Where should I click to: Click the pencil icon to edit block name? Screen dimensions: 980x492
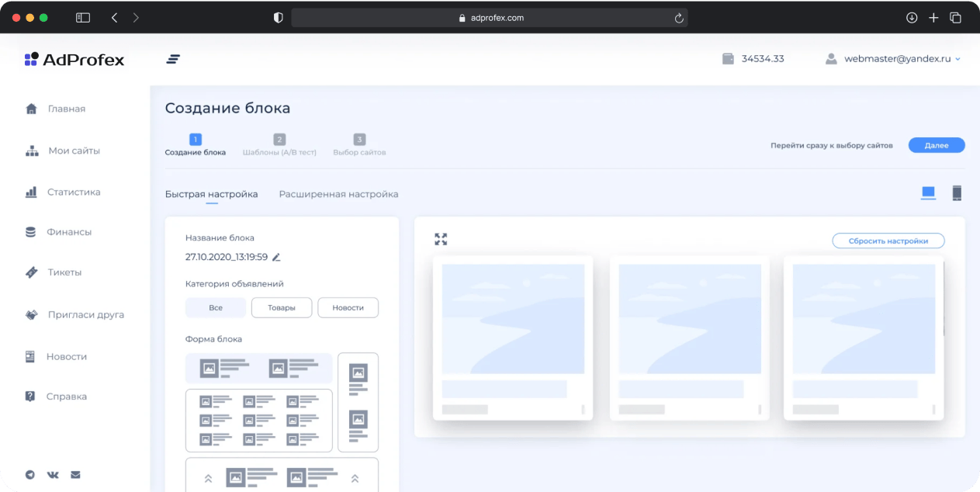[276, 257]
